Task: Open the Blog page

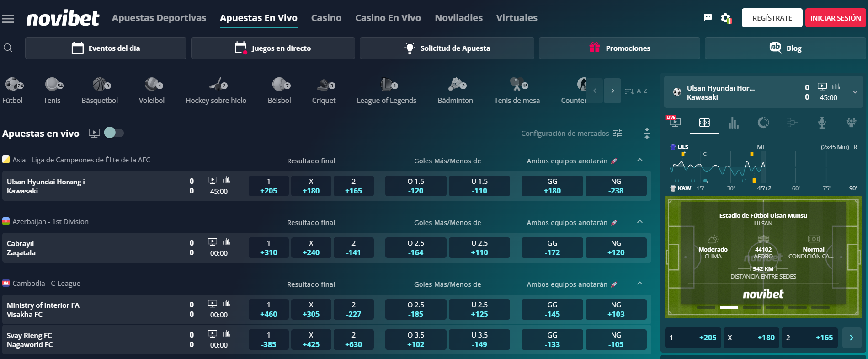Action: [x=785, y=48]
